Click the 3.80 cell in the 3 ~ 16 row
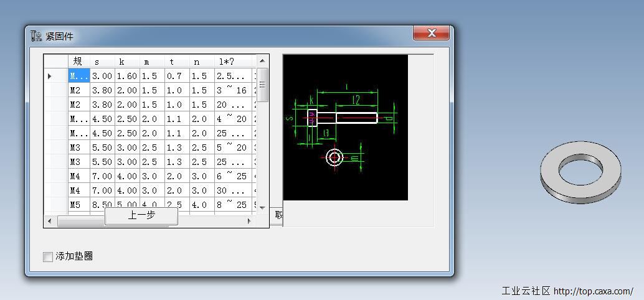The height and width of the screenshot is (300, 644). [102, 90]
